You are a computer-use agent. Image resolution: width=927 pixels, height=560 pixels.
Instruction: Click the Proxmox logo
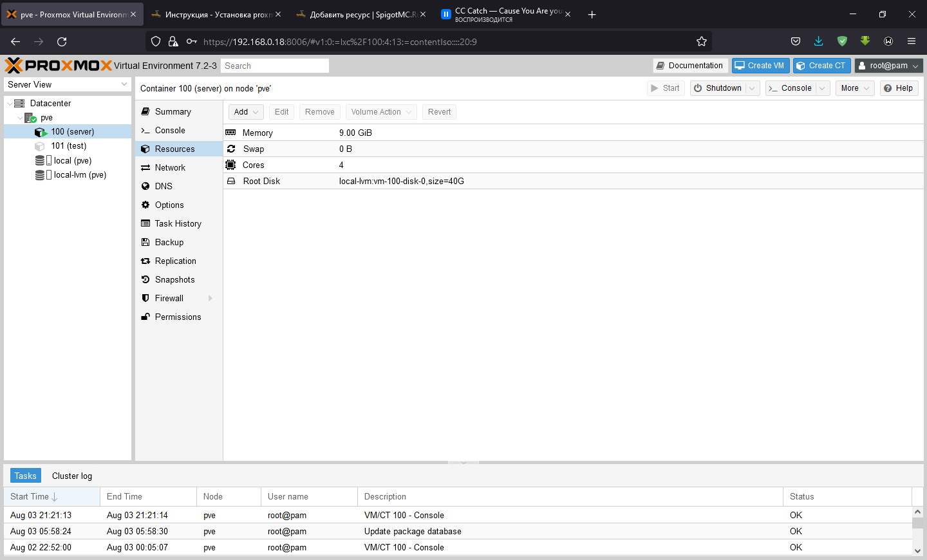[59, 66]
